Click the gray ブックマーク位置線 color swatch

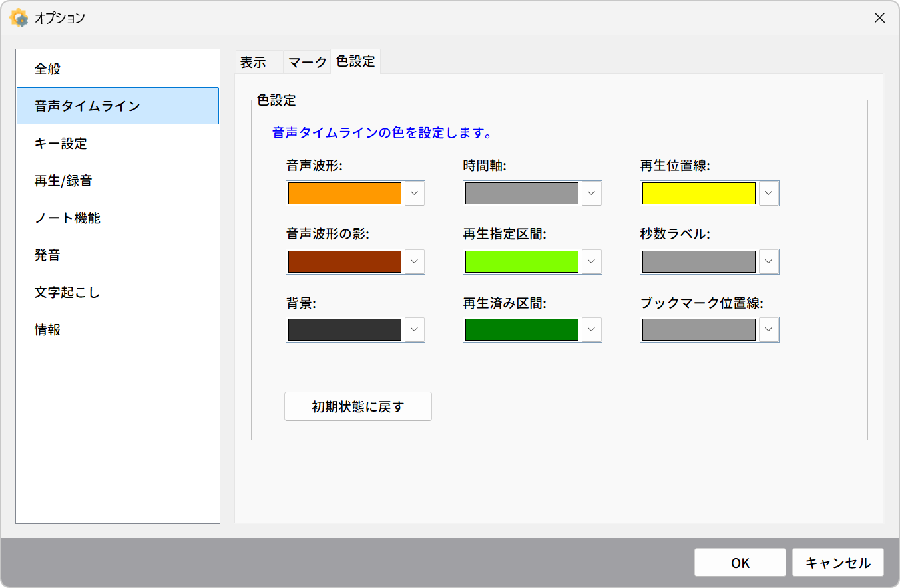coord(699,330)
